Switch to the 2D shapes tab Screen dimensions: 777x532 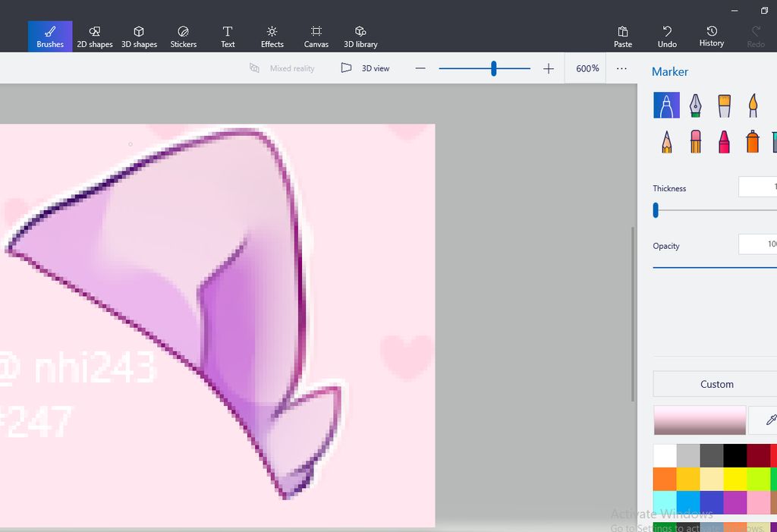95,37
